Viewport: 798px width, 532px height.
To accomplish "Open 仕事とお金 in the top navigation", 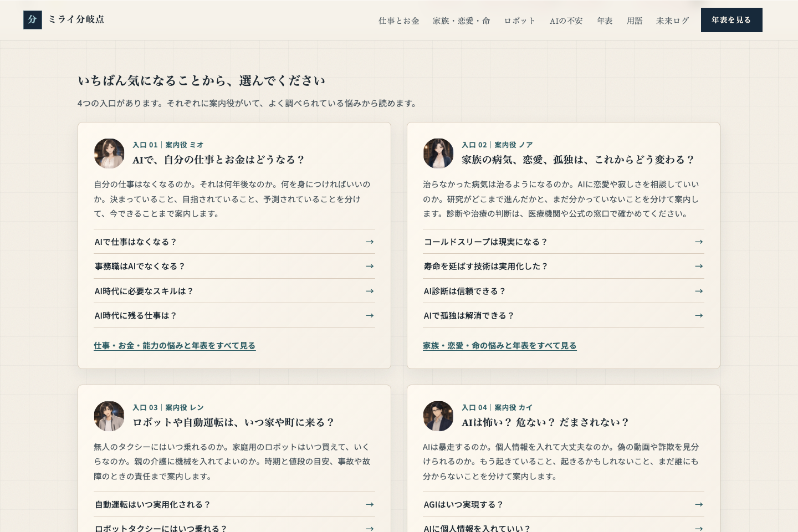I will pos(399,21).
